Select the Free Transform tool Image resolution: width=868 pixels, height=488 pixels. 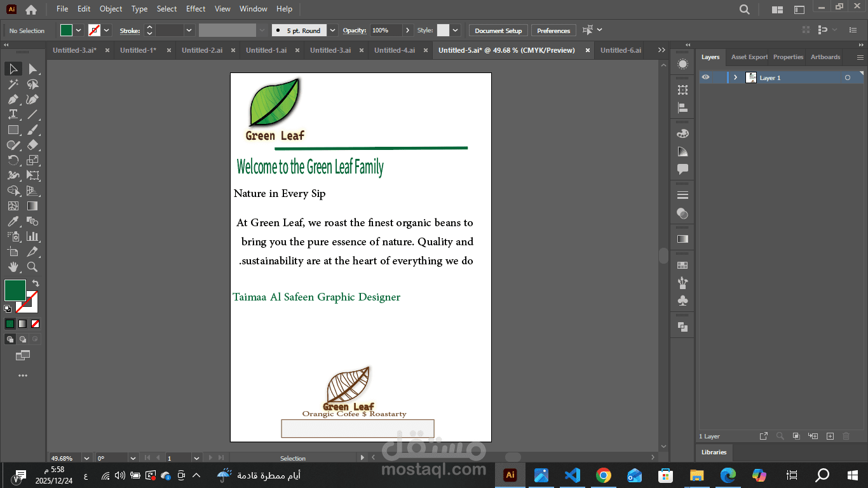[x=33, y=175]
